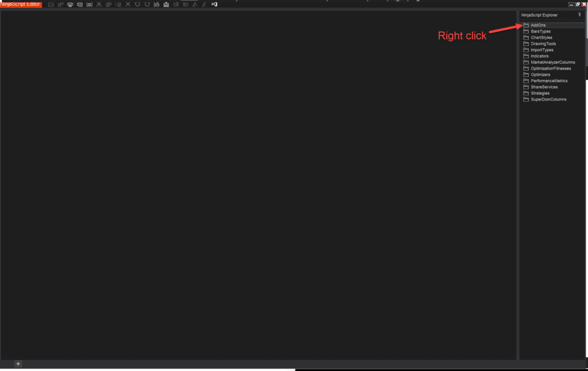This screenshot has width=588, height=371.
Task: Select the AddOns folder in the explorer
Action: point(535,25)
